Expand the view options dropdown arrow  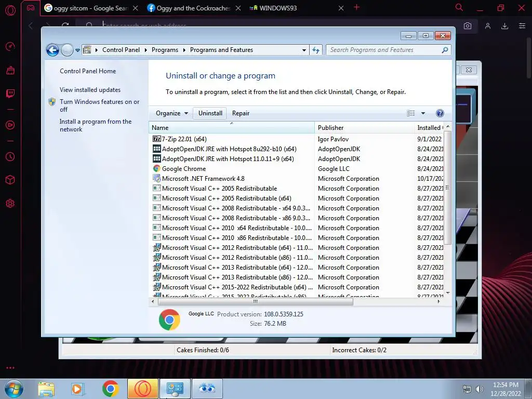pos(423,113)
